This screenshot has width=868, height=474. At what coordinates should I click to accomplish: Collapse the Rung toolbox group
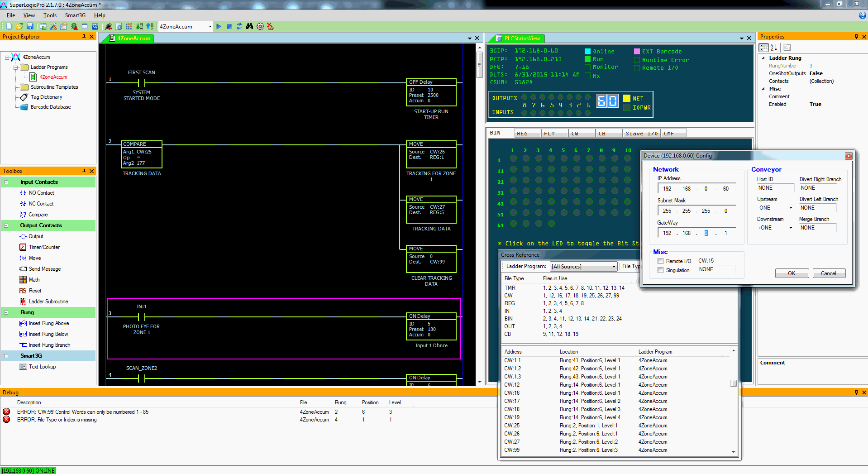(6, 312)
